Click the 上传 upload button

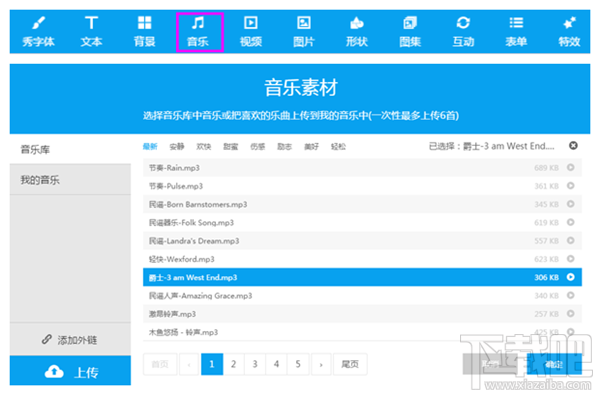click(x=70, y=371)
